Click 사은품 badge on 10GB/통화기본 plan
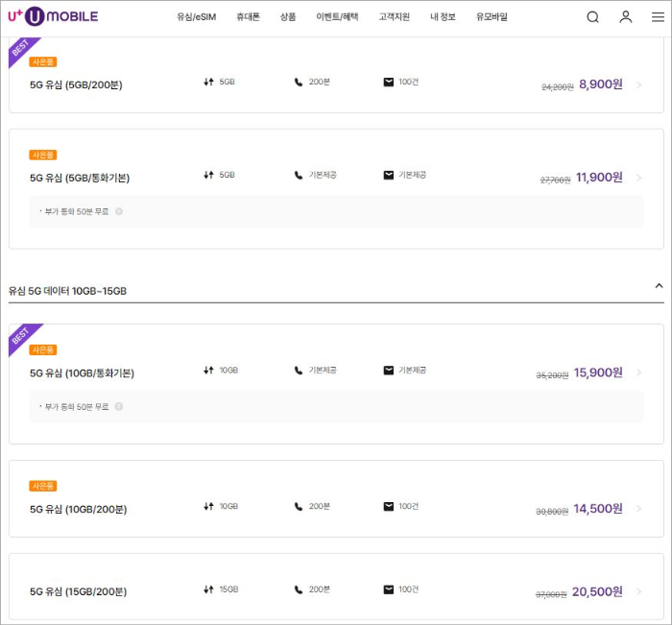672x625 pixels. [43, 349]
